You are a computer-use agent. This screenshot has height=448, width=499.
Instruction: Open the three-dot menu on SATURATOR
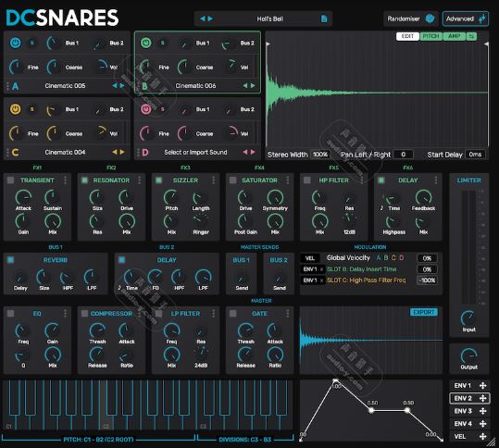[287, 180]
